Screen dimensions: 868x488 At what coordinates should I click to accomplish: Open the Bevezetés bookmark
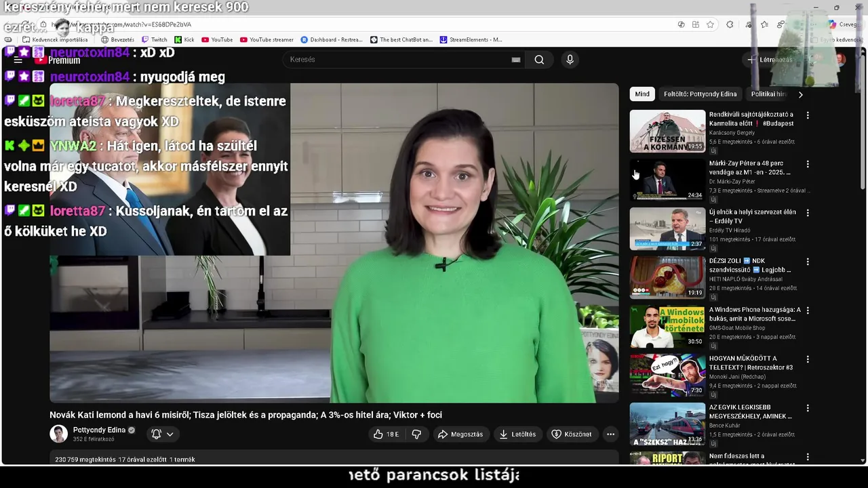coord(117,39)
